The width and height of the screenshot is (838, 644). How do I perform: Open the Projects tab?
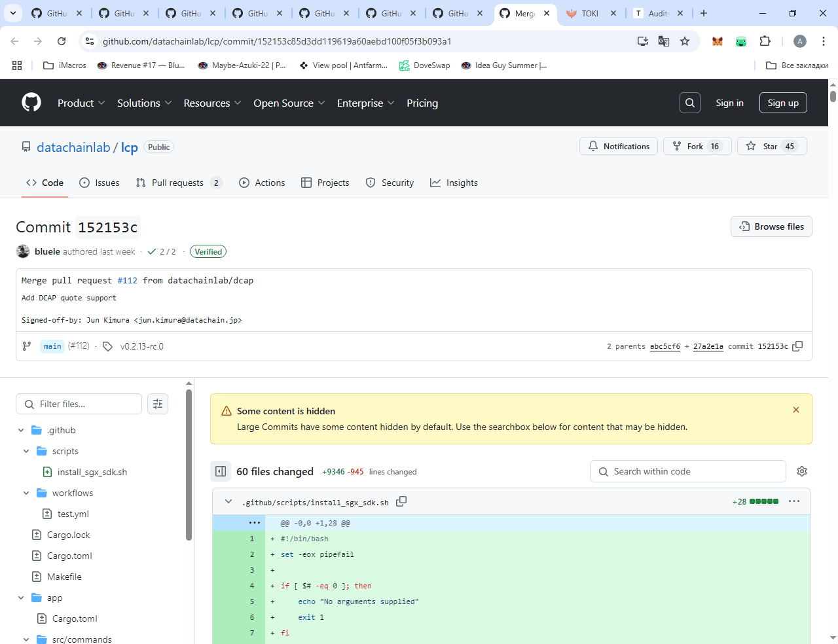click(x=325, y=183)
